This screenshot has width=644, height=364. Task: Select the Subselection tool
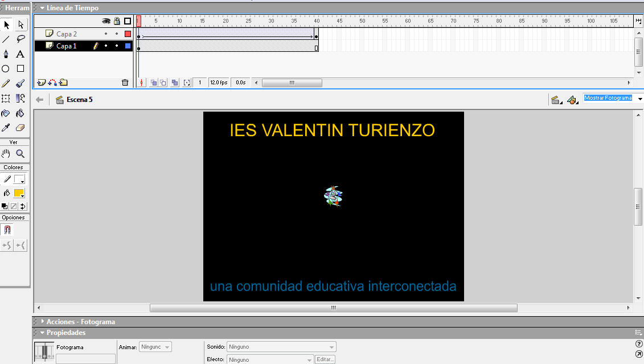tap(20, 24)
